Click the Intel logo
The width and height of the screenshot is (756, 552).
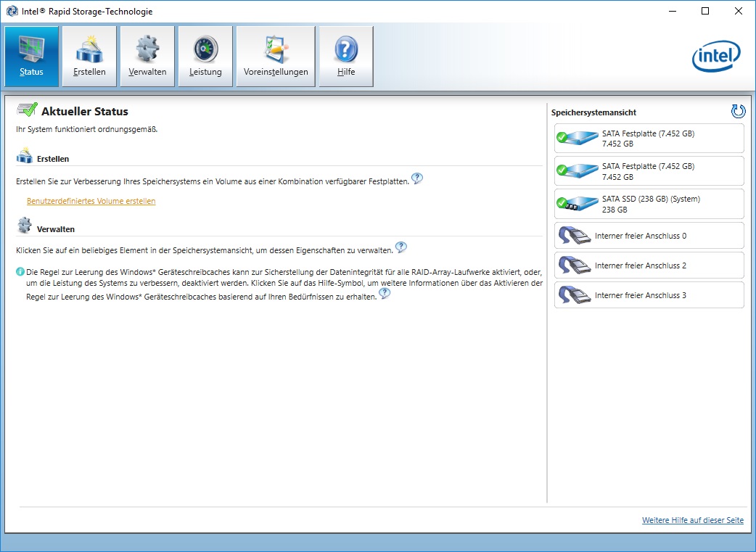pyautogui.click(x=717, y=56)
